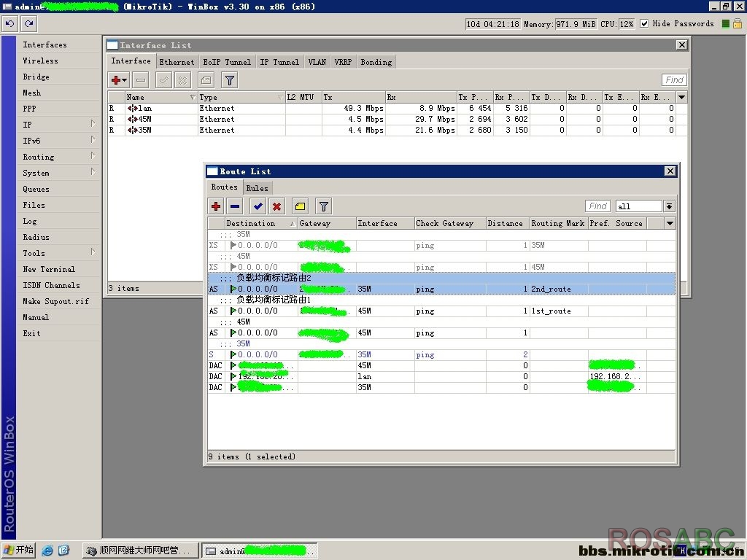This screenshot has height=560, width=747.
Task: Select the route marked 1st_route
Action: (441, 311)
